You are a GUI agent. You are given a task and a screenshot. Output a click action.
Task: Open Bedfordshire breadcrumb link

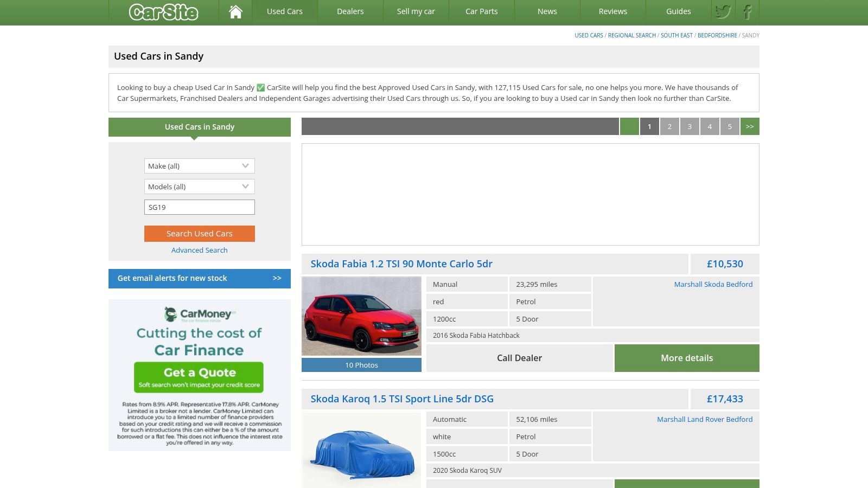click(717, 35)
